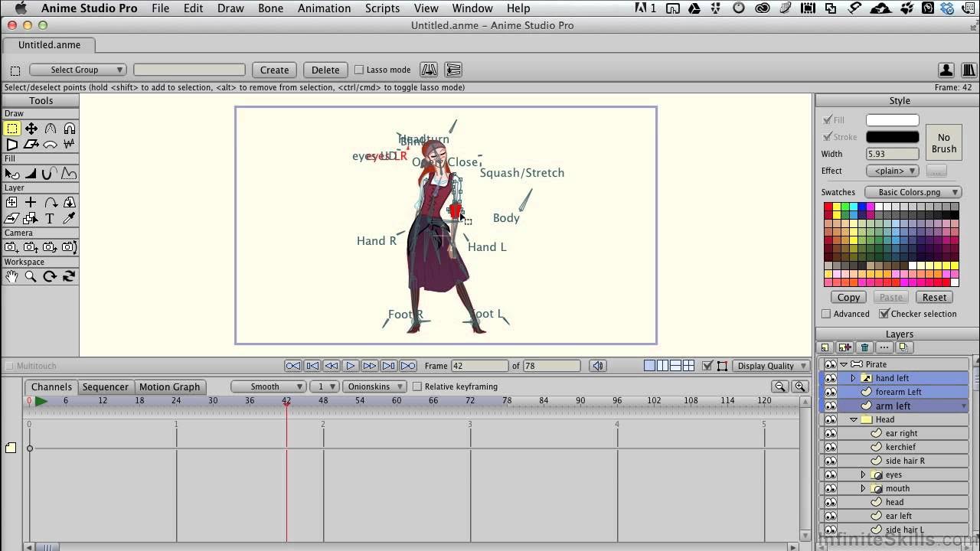Zoom out the timeline
Image resolution: width=980 pixels, height=551 pixels.
(x=780, y=387)
